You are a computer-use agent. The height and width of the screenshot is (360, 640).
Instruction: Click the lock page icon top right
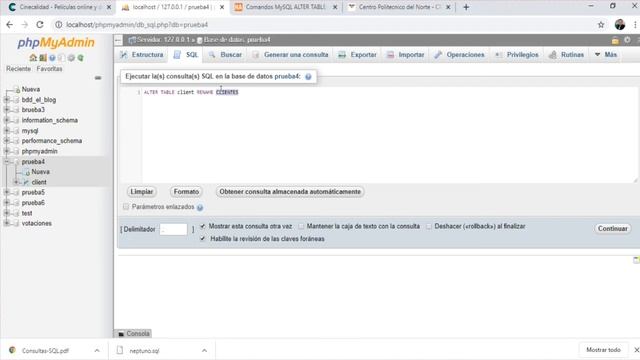click(x=615, y=40)
